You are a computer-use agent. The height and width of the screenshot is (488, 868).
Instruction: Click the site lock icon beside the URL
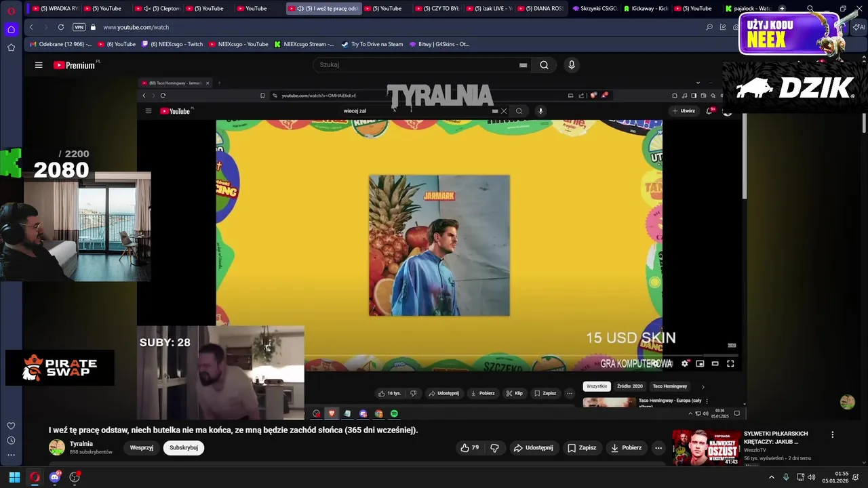[94, 27]
